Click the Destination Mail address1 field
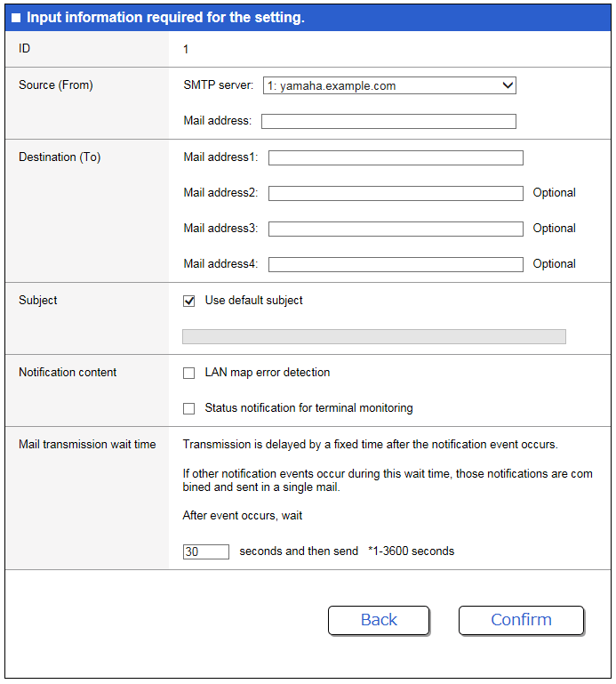 coord(396,158)
